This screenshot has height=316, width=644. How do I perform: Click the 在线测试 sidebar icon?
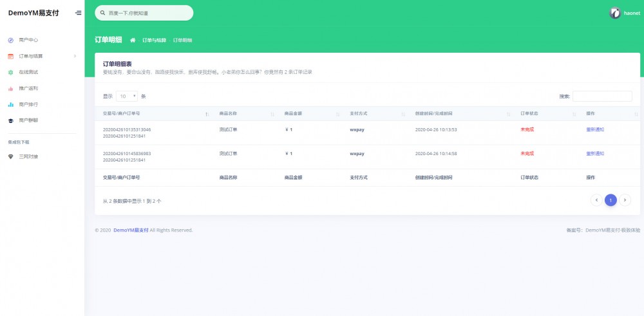click(x=10, y=72)
